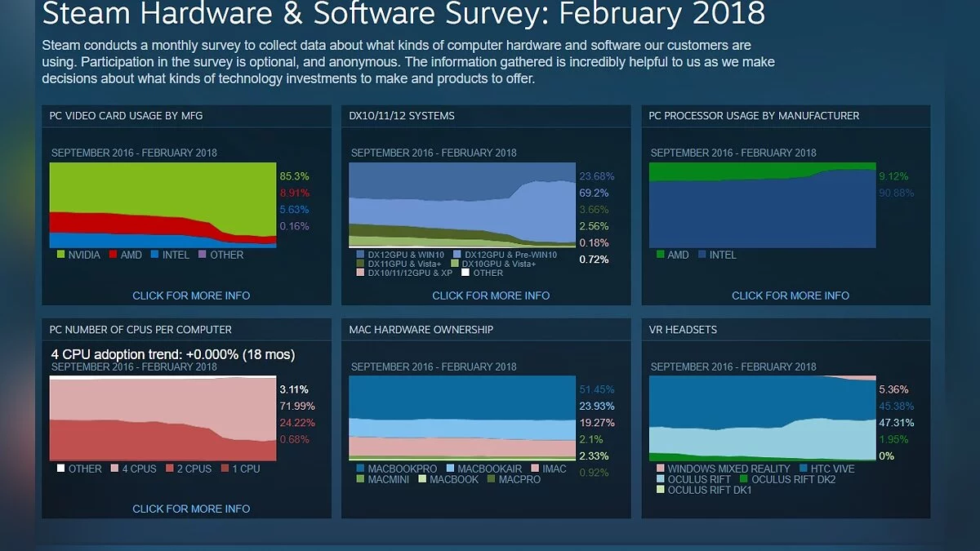Viewport: 980px width, 551px height.
Task: Click the 23.93% MacBook Air value
Action: [597, 406]
